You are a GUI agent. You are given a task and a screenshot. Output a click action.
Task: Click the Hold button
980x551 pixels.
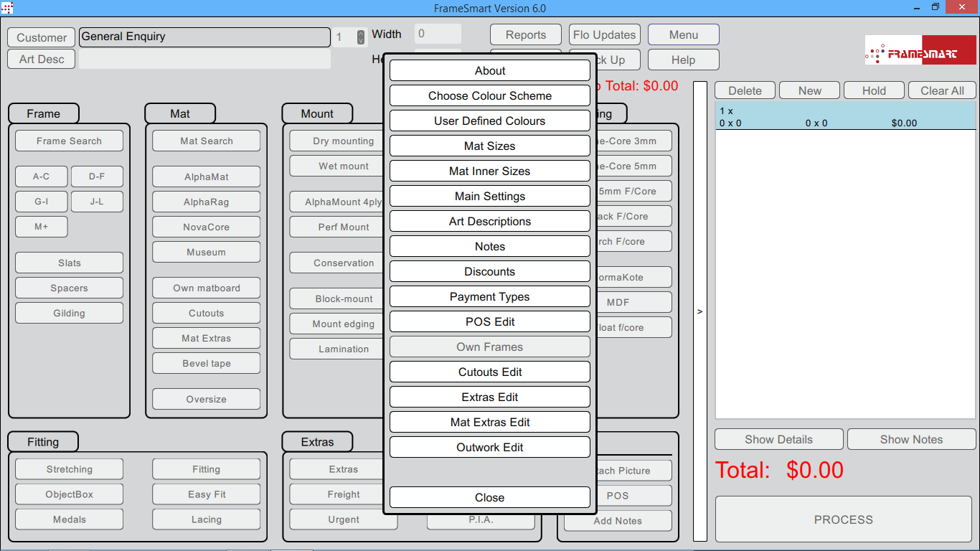[x=874, y=90]
